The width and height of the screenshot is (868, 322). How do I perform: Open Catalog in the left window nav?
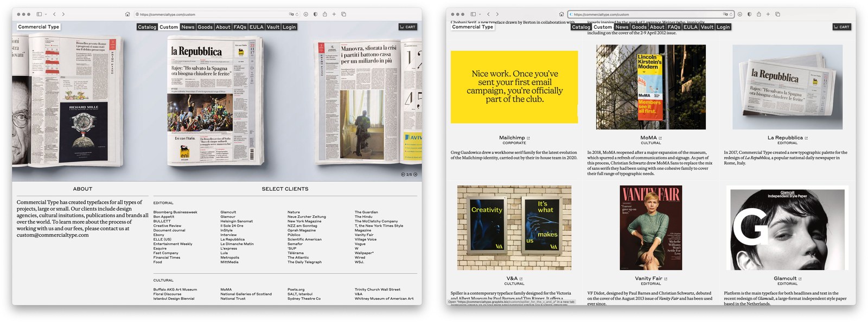(147, 27)
